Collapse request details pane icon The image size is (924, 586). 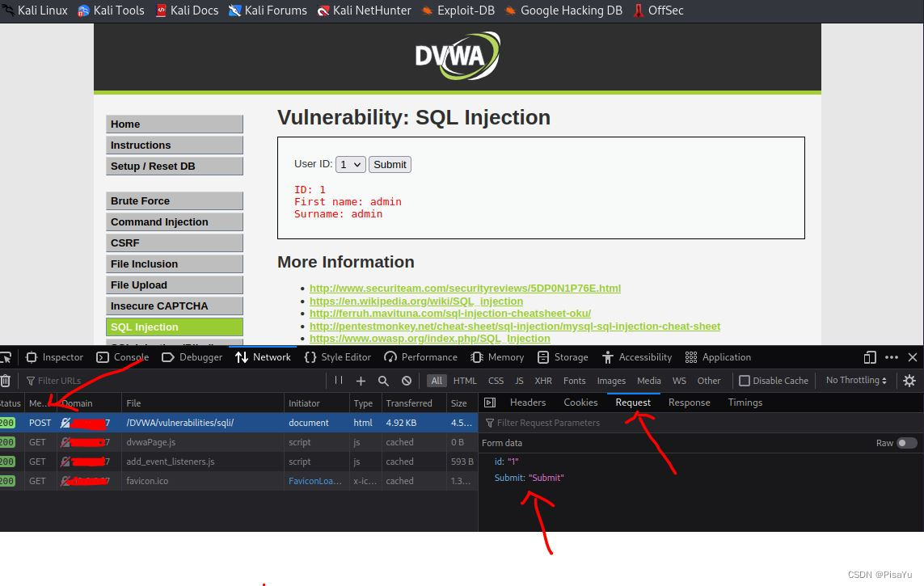tap(490, 403)
